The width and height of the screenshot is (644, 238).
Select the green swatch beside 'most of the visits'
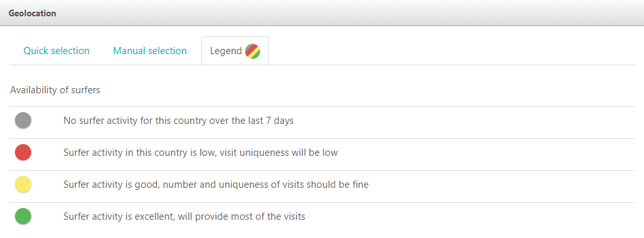[x=23, y=216]
